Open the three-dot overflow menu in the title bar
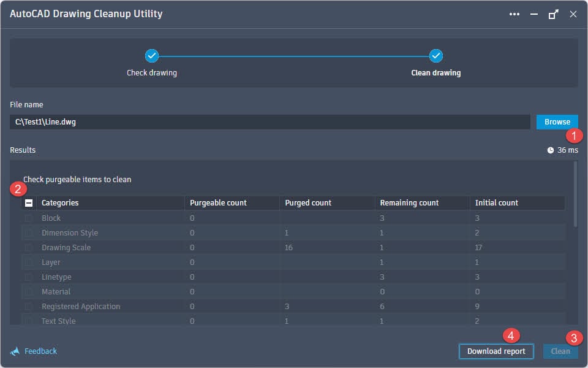 point(514,13)
